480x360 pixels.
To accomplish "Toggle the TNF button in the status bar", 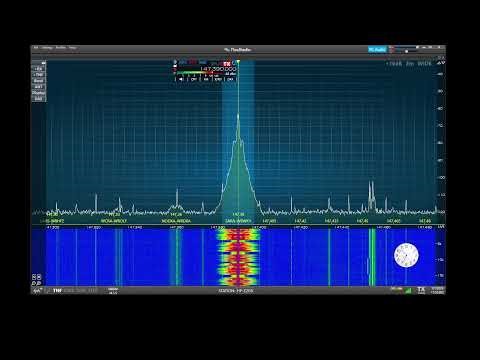I will click(x=57, y=291).
